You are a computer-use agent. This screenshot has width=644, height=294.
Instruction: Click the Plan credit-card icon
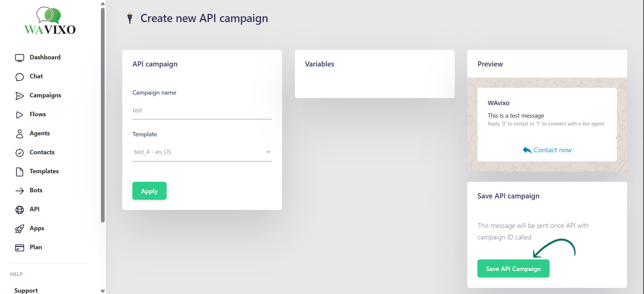click(20, 248)
